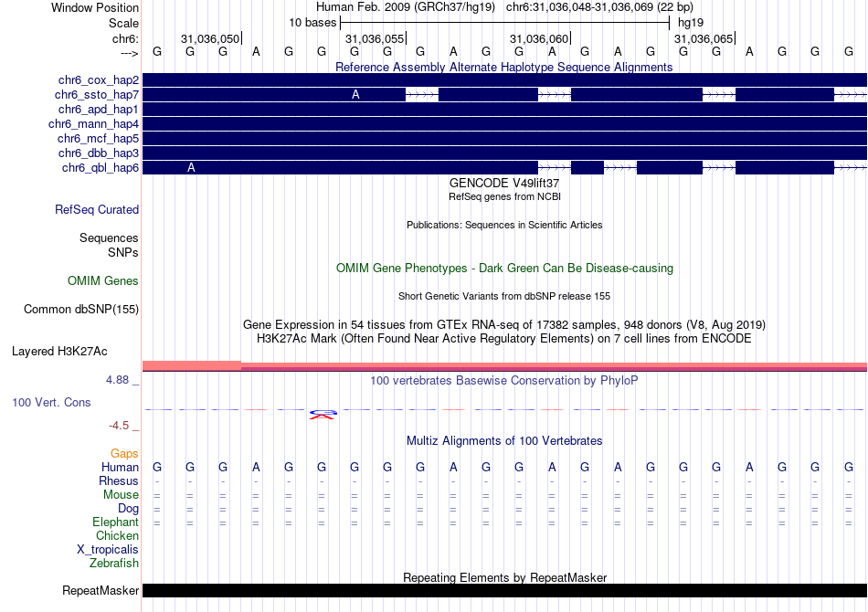Select the chr6_cox_hap2 track label

point(99,80)
